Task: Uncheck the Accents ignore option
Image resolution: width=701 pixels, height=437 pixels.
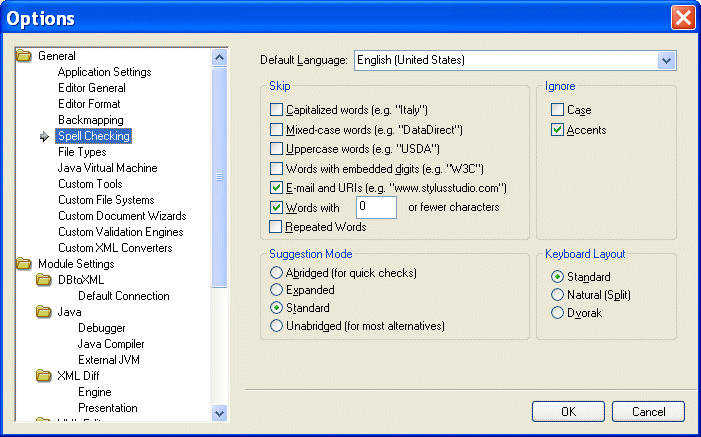Action: pyautogui.click(x=557, y=130)
